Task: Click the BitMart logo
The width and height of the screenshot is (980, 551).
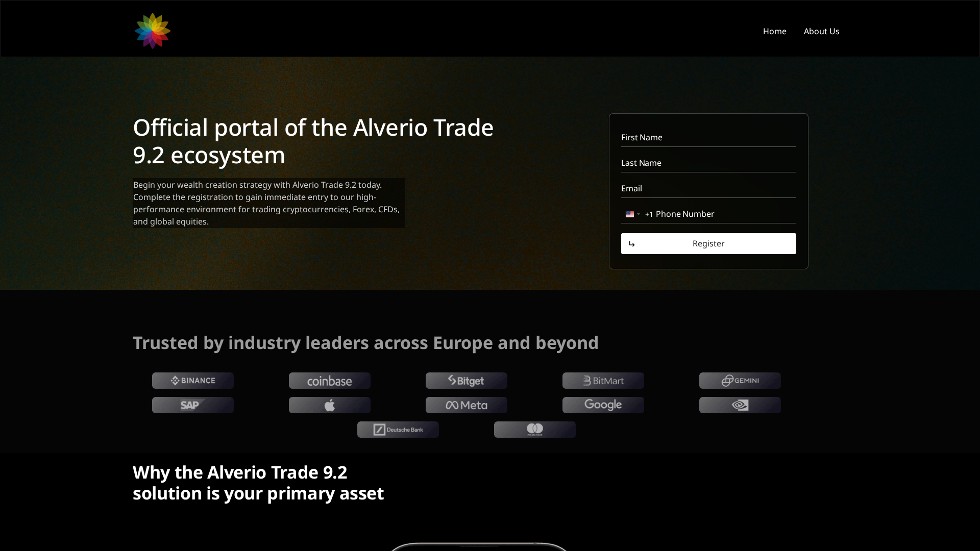Action: point(603,380)
